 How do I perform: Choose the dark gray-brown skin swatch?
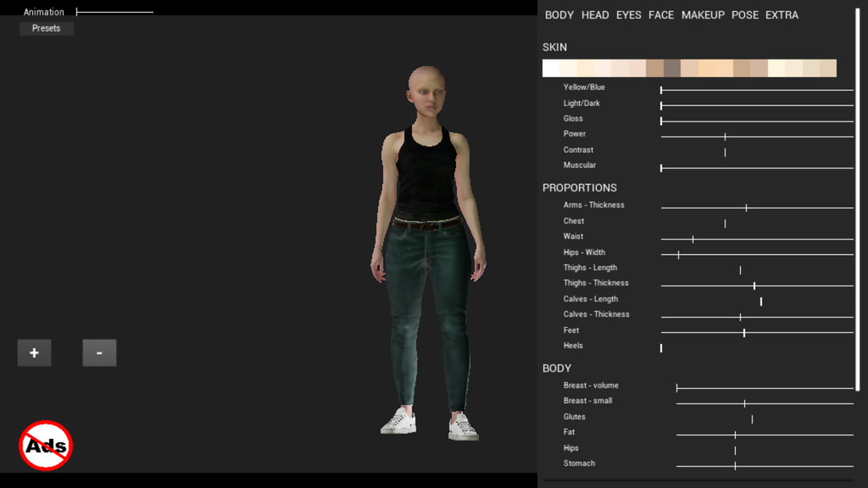[x=673, y=68]
